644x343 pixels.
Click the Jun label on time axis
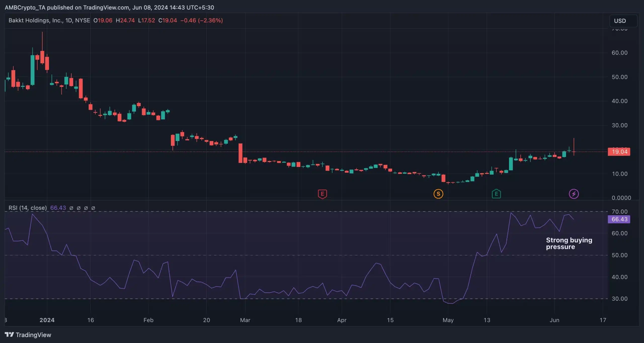(x=554, y=320)
